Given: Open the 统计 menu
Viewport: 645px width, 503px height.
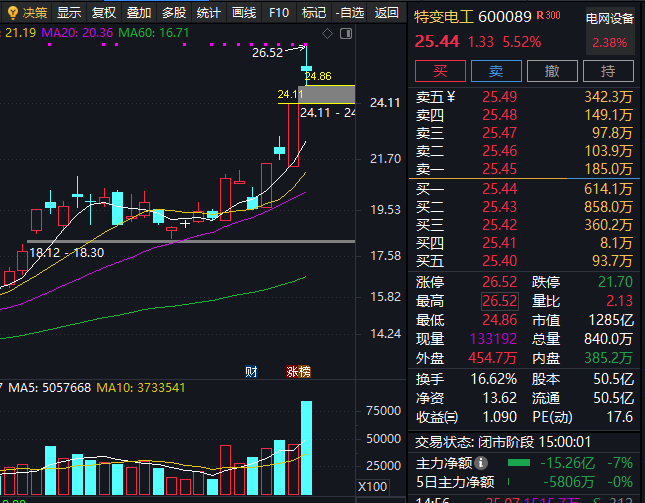Looking at the screenshot, I should (x=209, y=13).
